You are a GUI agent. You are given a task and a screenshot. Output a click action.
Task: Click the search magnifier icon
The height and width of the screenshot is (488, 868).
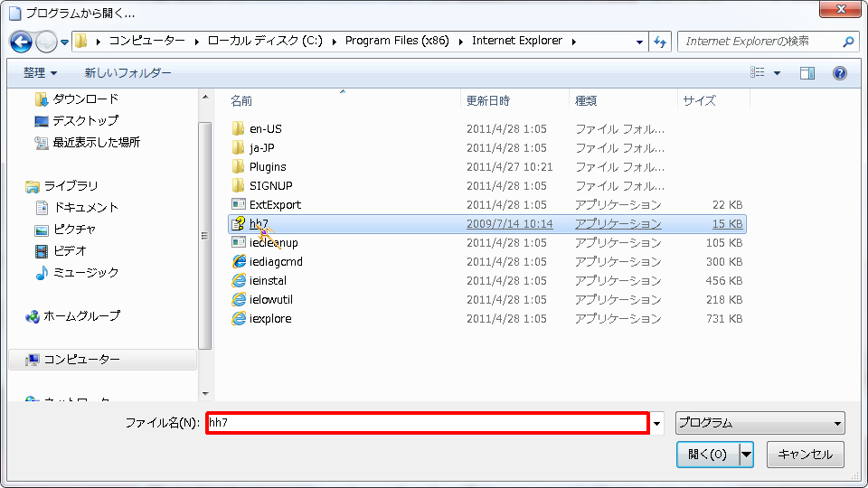pyautogui.click(x=847, y=42)
